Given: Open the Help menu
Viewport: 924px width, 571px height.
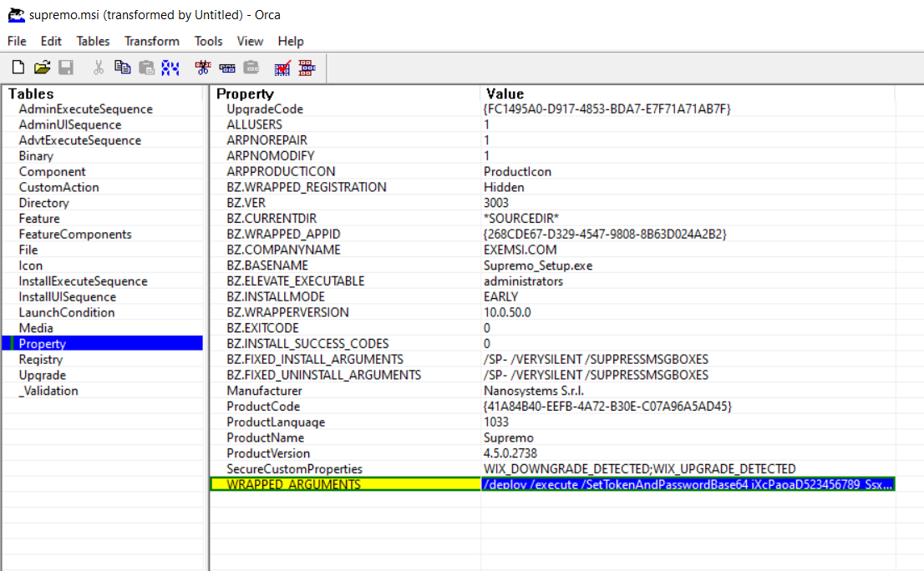Looking at the screenshot, I should tap(291, 41).
